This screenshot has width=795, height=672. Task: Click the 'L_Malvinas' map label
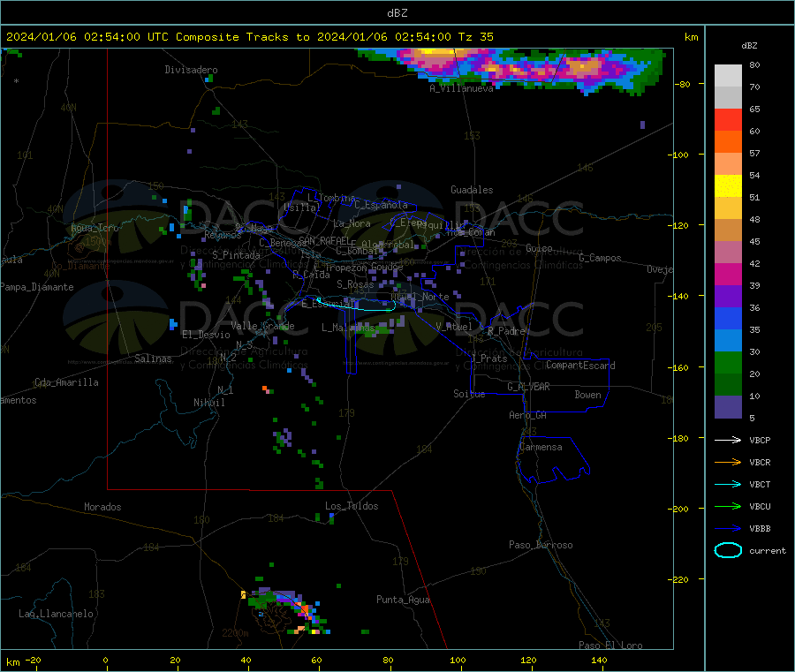click(348, 328)
